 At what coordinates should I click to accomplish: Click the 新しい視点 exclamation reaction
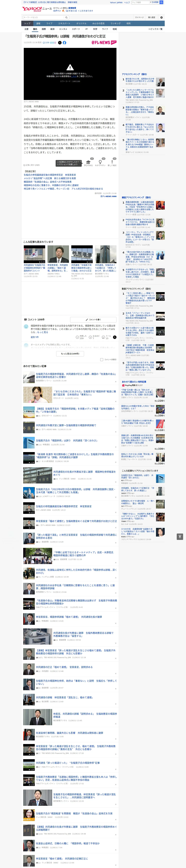[x=112, y=162]
